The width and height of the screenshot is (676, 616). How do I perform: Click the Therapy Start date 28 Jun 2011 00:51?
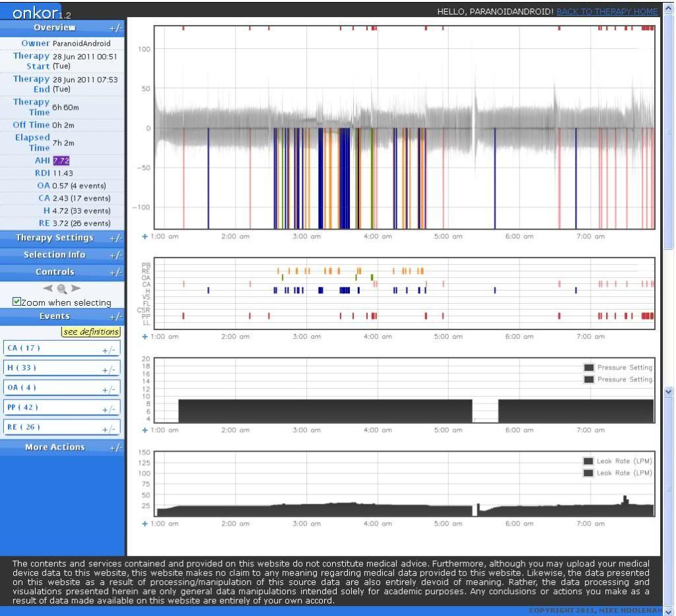click(85, 57)
